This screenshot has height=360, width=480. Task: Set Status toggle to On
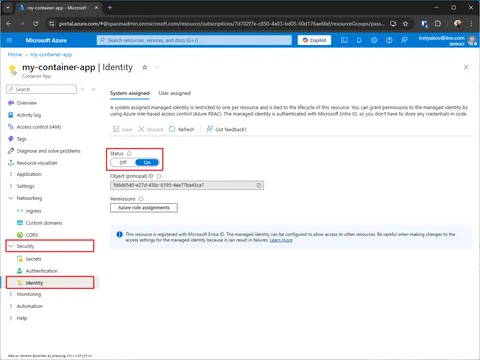(x=147, y=162)
